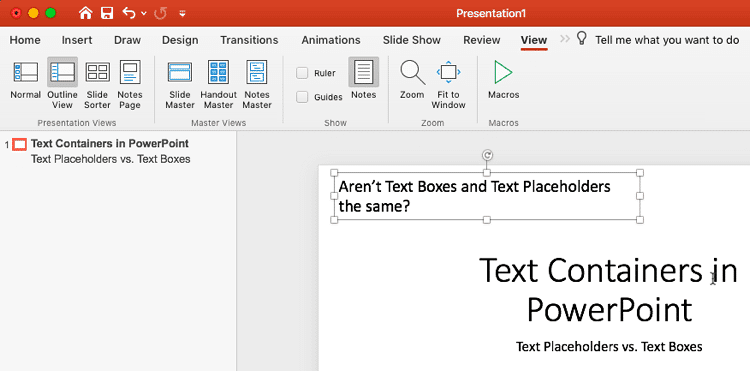750x371 pixels.
Task: Switch to Normal view
Action: click(26, 79)
